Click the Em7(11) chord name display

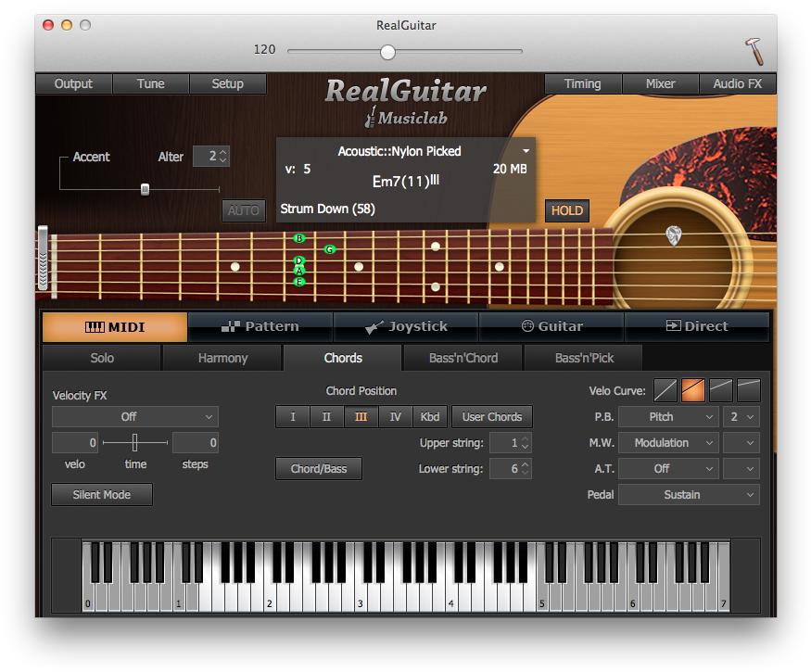(406, 181)
